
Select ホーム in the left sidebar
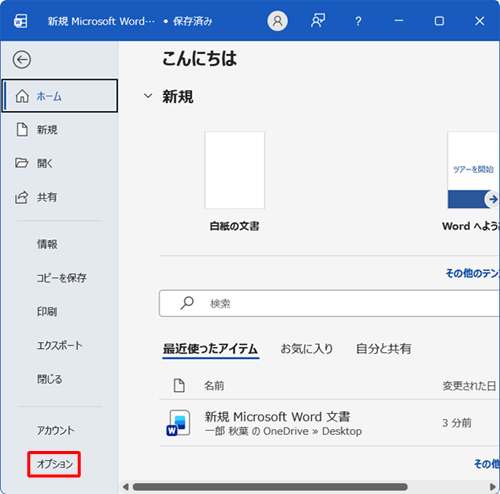(60, 96)
